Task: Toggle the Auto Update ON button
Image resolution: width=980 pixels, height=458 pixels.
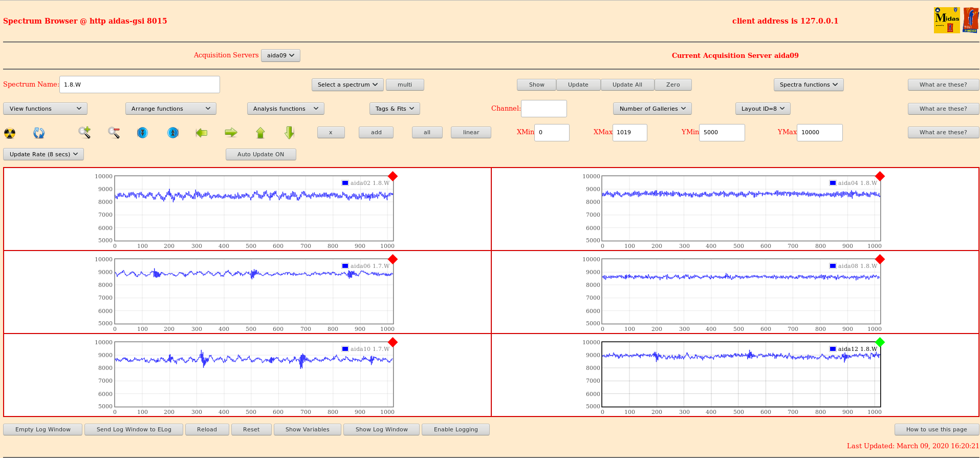Action: click(x=260, y=154)
